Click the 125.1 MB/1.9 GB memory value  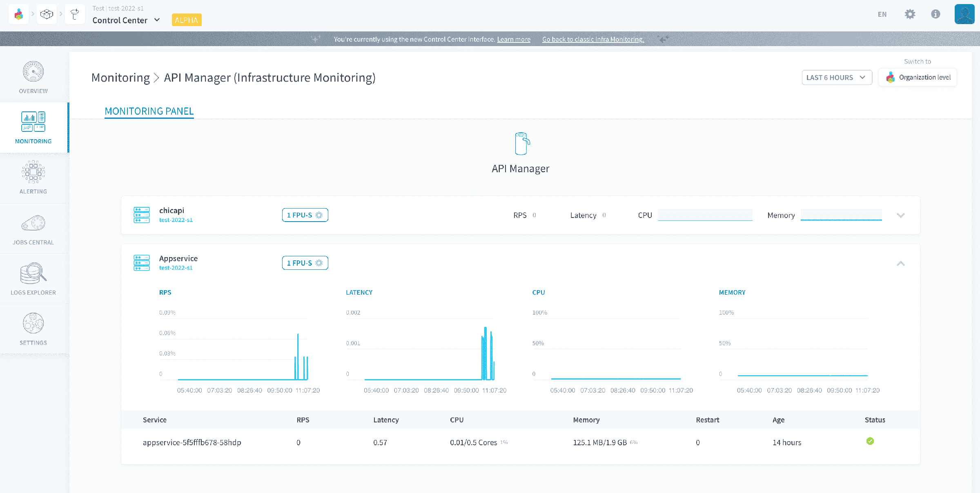[x=600, y=442]
